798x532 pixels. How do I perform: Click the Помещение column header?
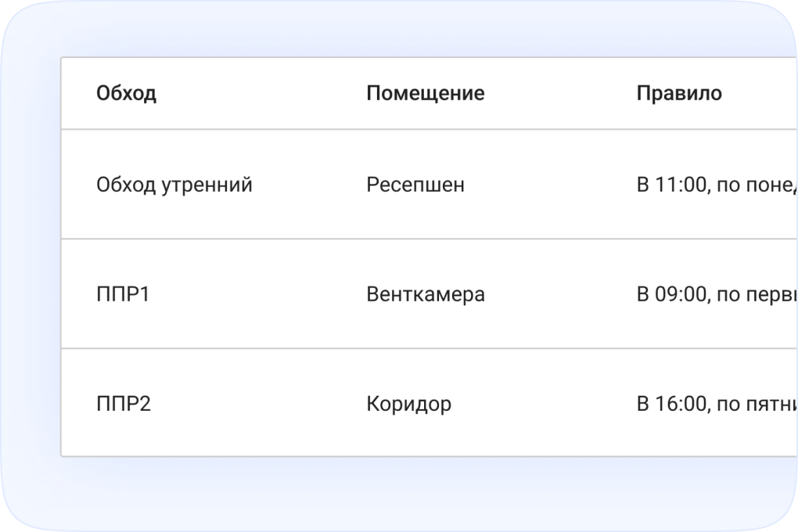426,93
